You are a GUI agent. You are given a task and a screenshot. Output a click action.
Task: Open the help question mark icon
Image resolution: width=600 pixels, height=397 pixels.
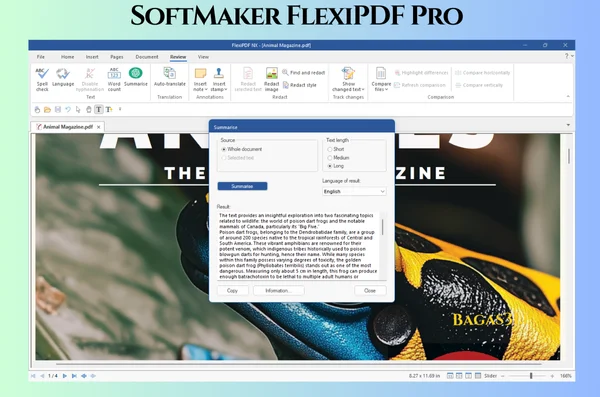tap(566, 56)
